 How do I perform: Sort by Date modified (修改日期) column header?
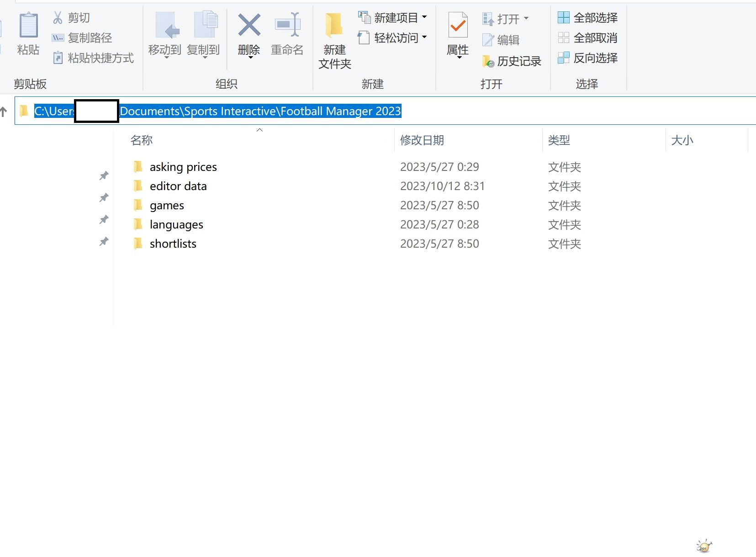click(x=422, y=140)
